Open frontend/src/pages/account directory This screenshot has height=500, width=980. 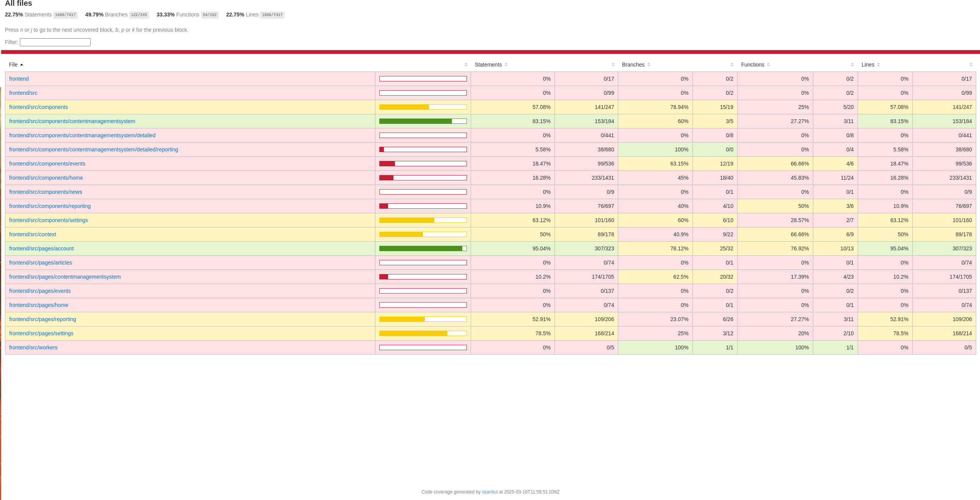[41, 248]
